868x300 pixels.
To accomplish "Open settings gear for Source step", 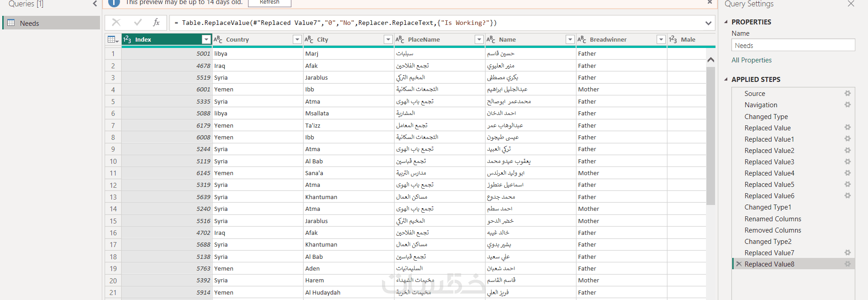I will point(847,94).
